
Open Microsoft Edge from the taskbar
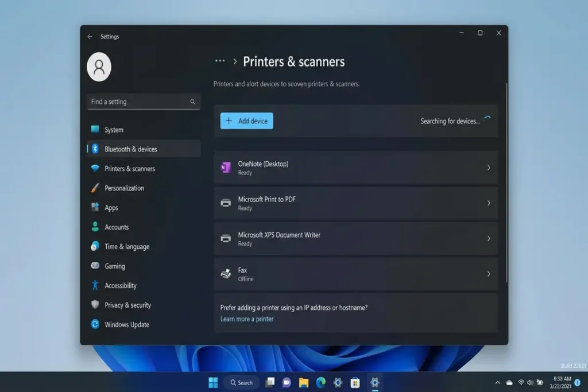(x=320, y=383)
